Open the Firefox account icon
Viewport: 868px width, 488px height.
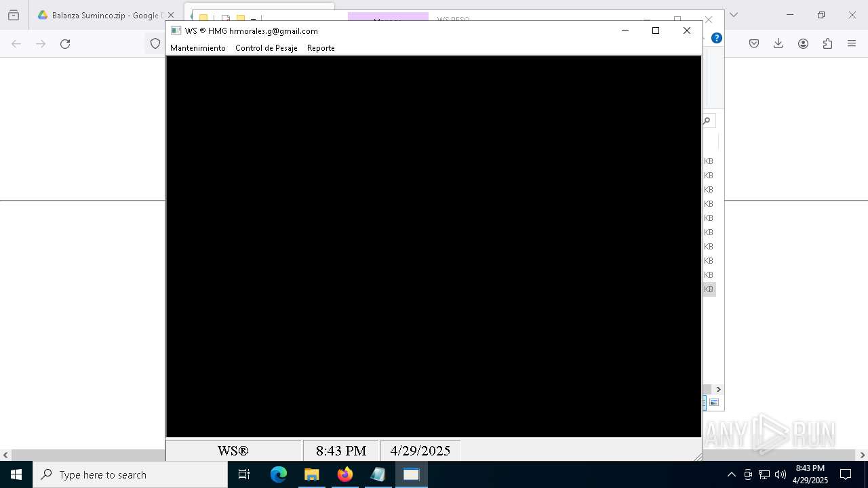click(x=803, y=43)
